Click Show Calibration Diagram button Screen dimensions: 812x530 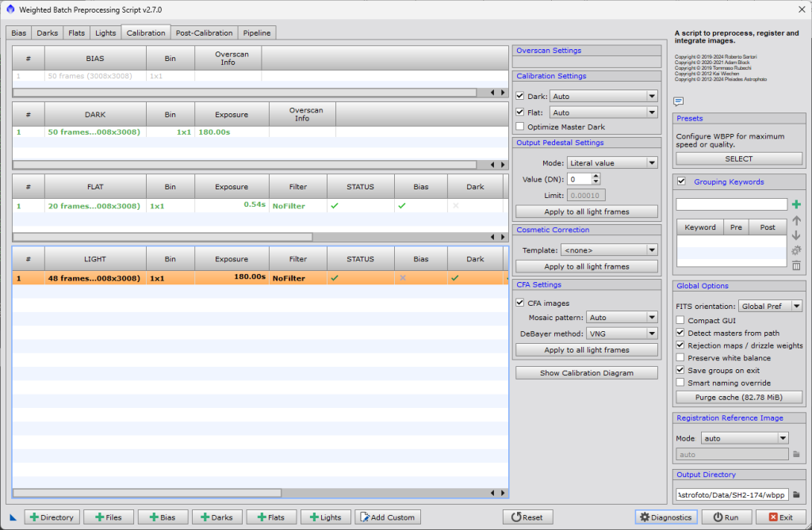[x=587, y=373]
